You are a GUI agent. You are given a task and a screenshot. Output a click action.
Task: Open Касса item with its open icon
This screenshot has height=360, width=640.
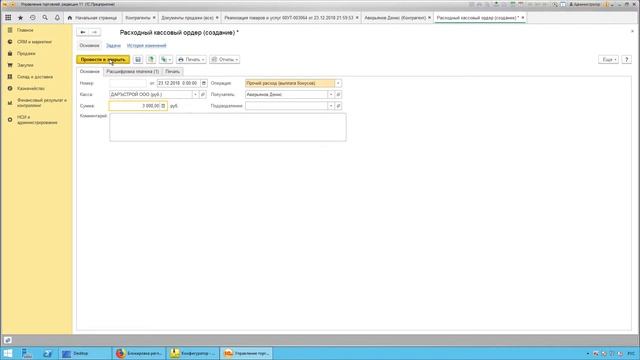pyautogui.click(x=202, y=95)
